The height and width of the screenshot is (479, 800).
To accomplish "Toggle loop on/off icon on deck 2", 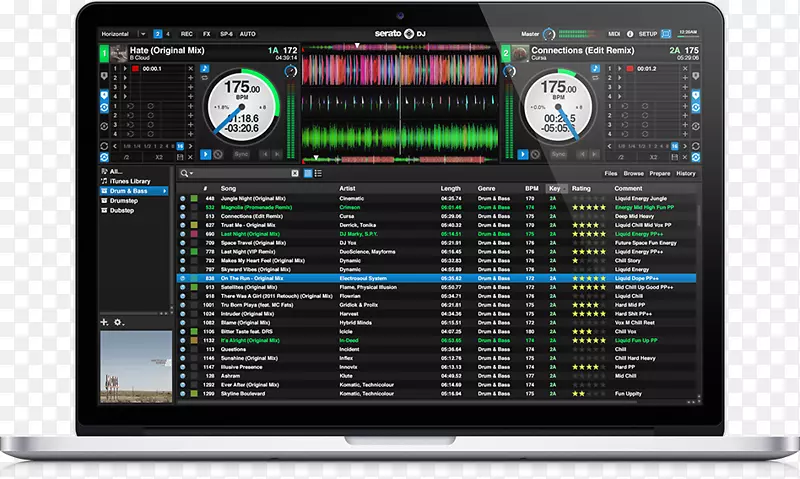I will [x=695, y=146].
